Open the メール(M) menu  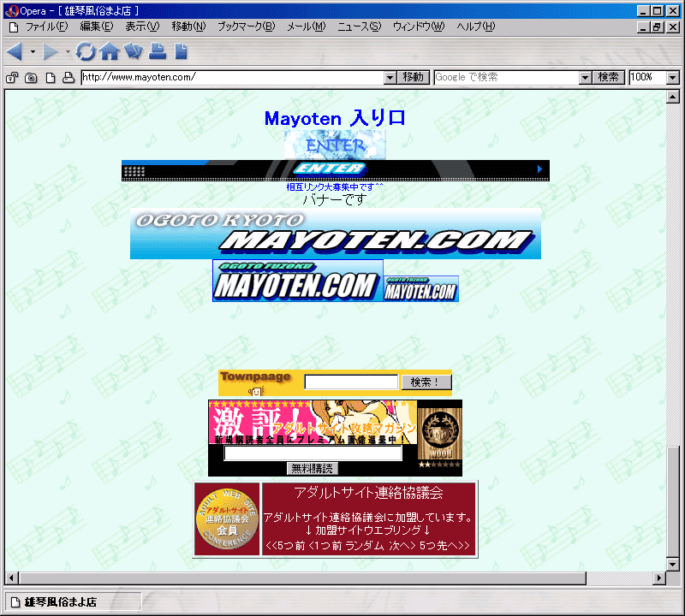(x=307, y=27)
